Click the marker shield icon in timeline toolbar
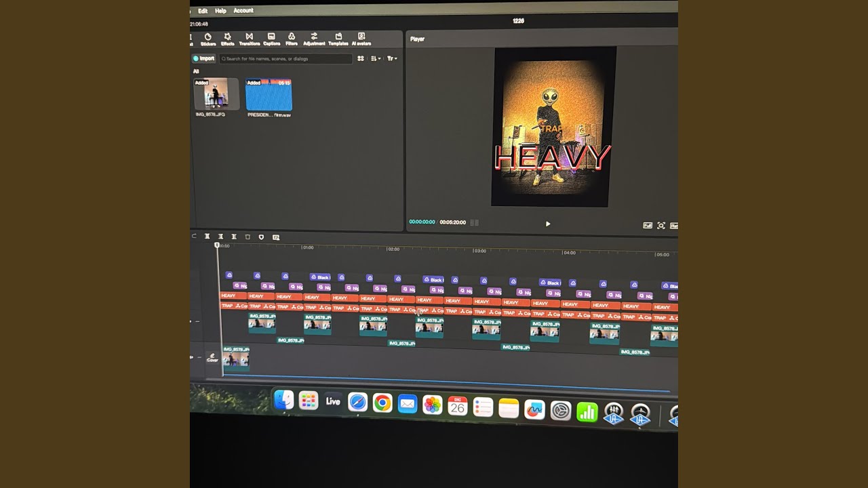 coord(261,237)
